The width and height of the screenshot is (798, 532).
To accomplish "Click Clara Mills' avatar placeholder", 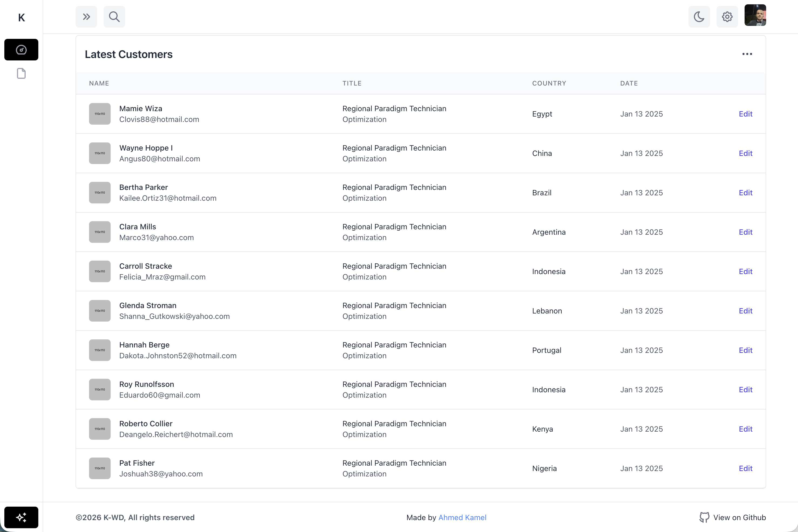I will point(100,232).
